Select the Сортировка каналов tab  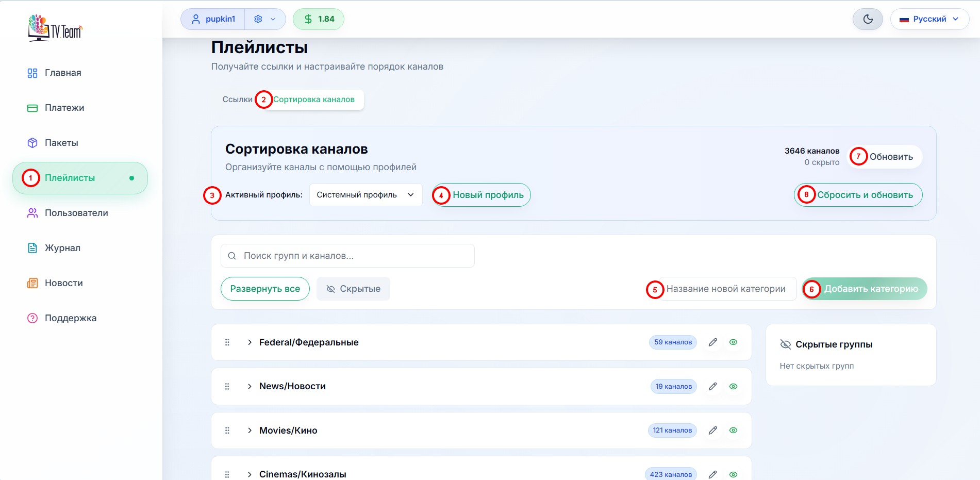313,99
